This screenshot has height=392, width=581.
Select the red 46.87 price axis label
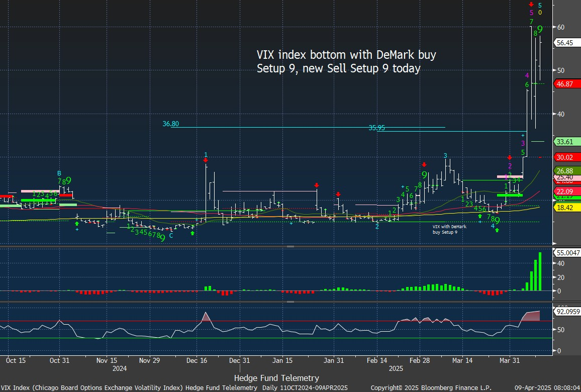click(x=565, y=84)
